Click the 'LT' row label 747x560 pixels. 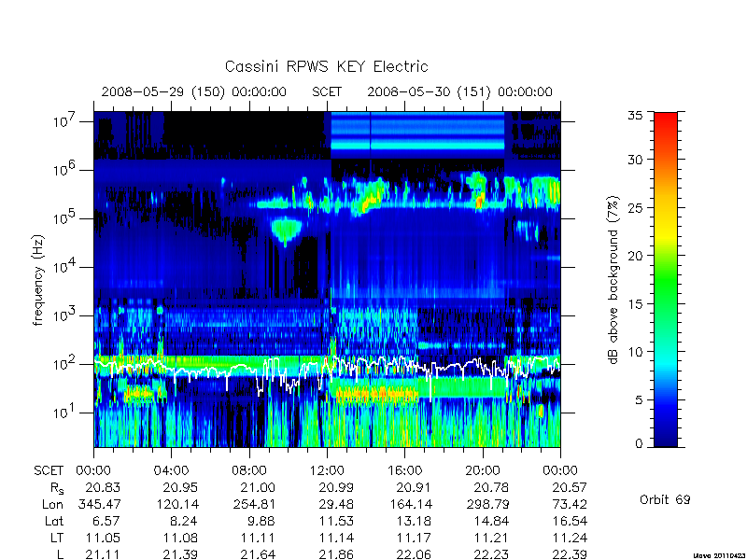coord(57,538)
